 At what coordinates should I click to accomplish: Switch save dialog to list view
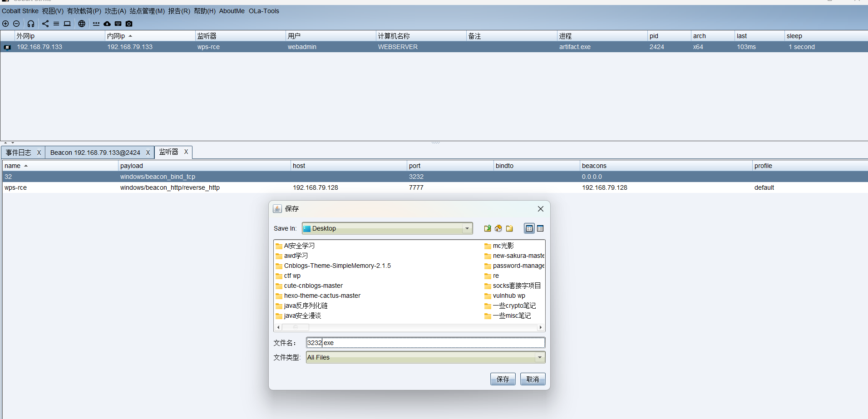[x=529, y=228]
